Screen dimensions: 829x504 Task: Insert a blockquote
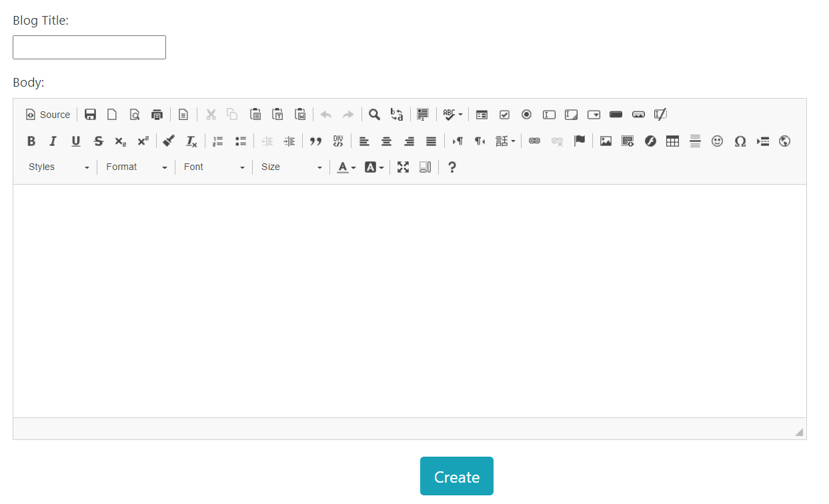pyautogui.click(x=315, y=141)
